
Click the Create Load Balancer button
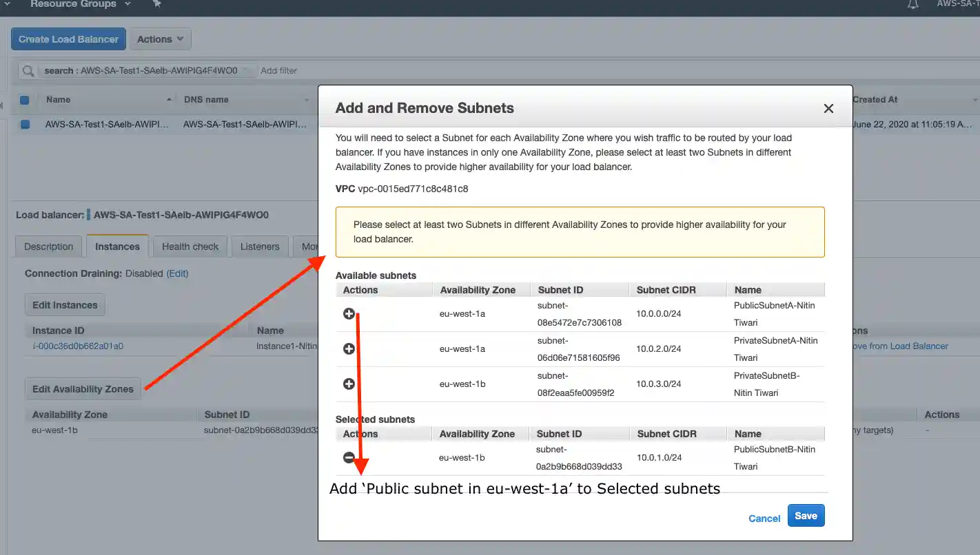(x=68, y=39)
